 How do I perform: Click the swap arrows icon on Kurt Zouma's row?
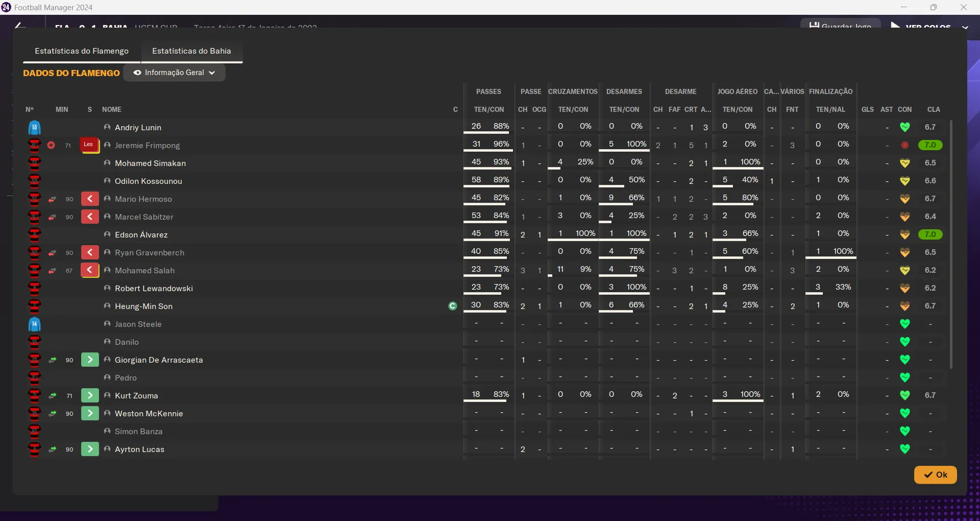pos(52,396)
